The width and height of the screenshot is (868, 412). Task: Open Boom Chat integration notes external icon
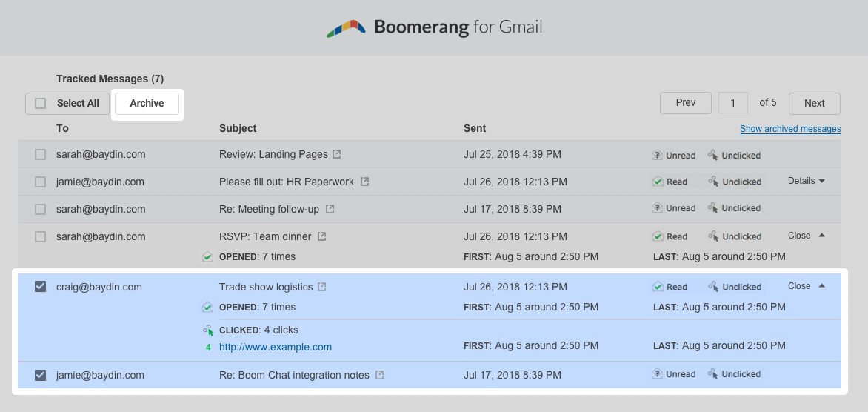click(x=380, y=375)
